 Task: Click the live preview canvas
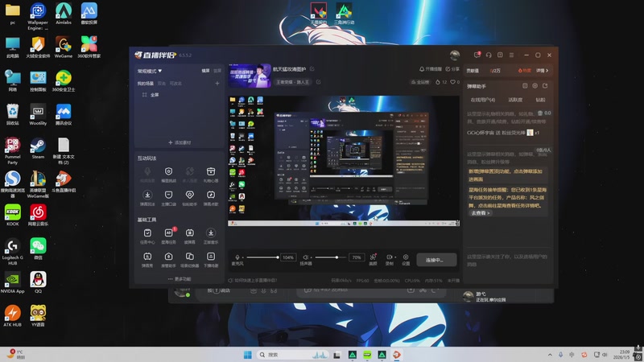344,161
